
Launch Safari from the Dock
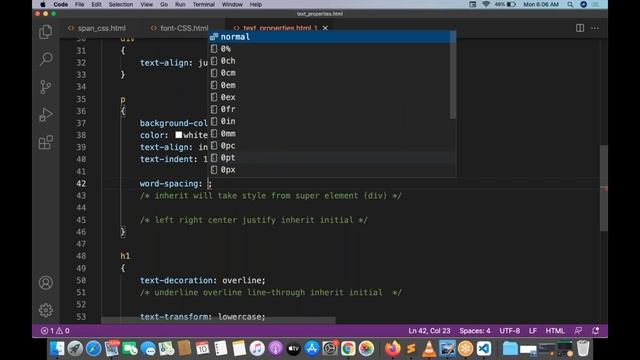tap(93, 349)
